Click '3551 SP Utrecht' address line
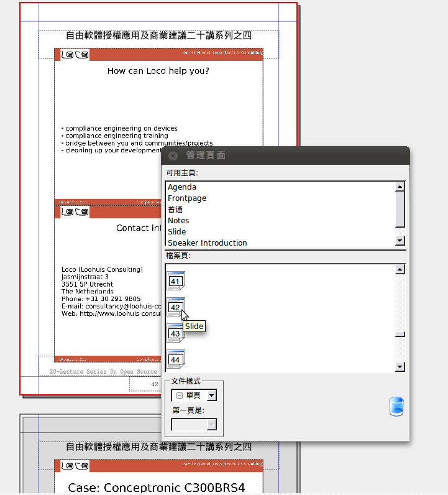The image size is (448, 495). point(87,284)
